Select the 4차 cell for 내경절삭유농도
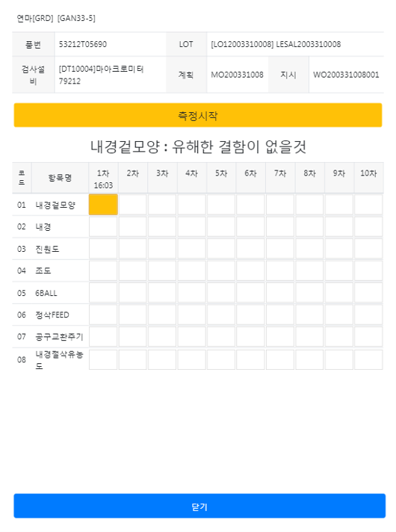This screenshot has width=396, height=532. pos(192,359)
